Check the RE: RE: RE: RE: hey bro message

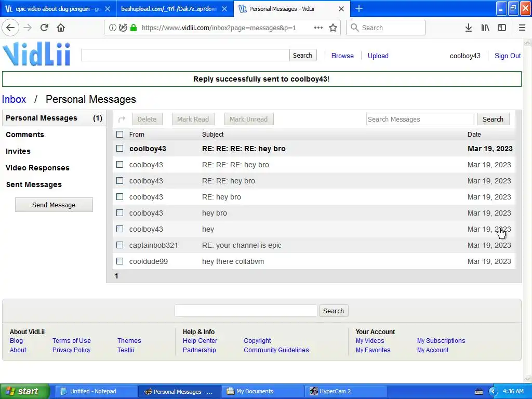[120, 148]
